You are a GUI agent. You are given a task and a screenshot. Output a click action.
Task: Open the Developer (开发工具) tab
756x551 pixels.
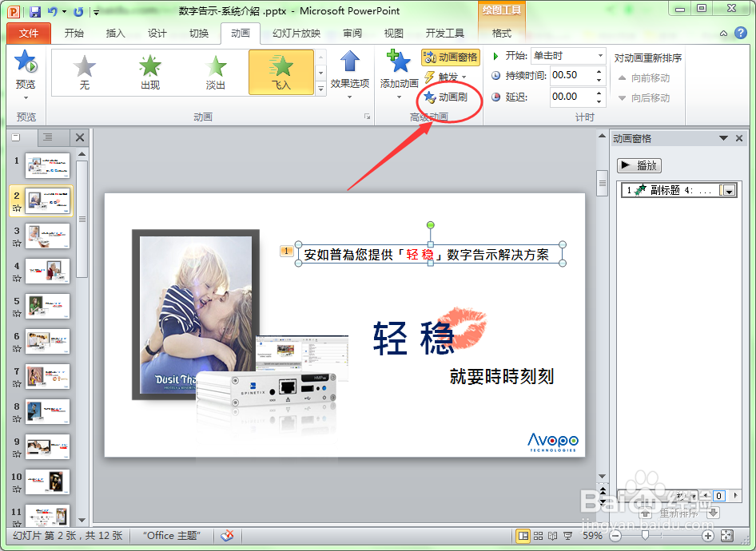(x=444, y=34)
